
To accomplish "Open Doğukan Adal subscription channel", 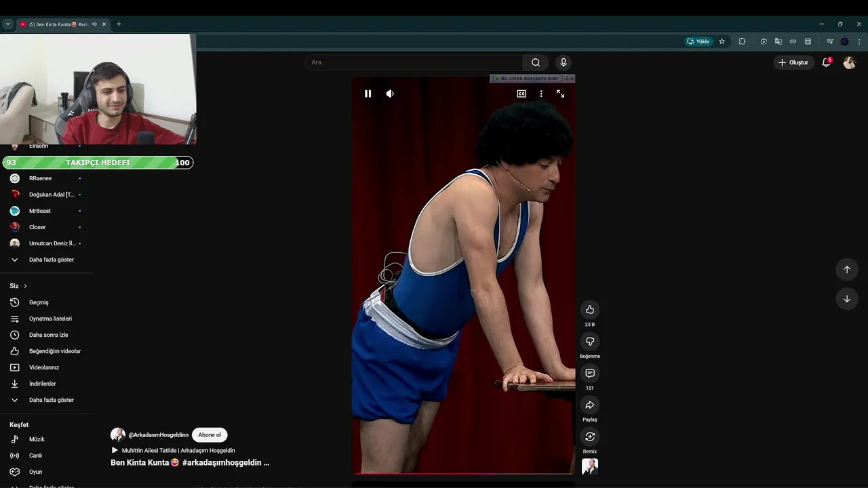I will [x=47, y=195].
